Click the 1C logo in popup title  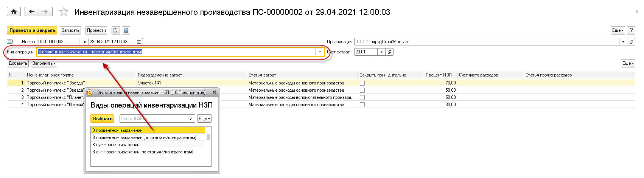coord(89,92)
